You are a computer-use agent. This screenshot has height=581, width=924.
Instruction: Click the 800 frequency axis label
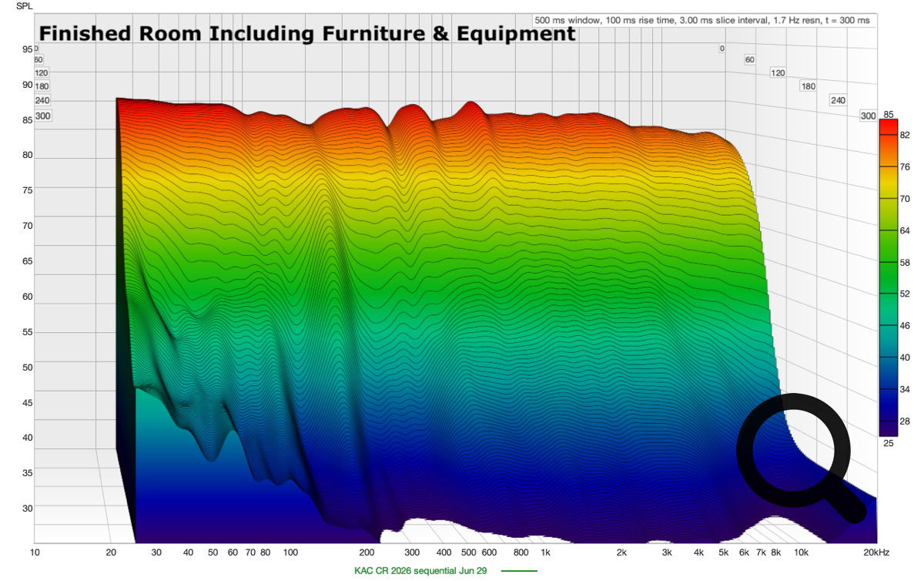(521, 553)
